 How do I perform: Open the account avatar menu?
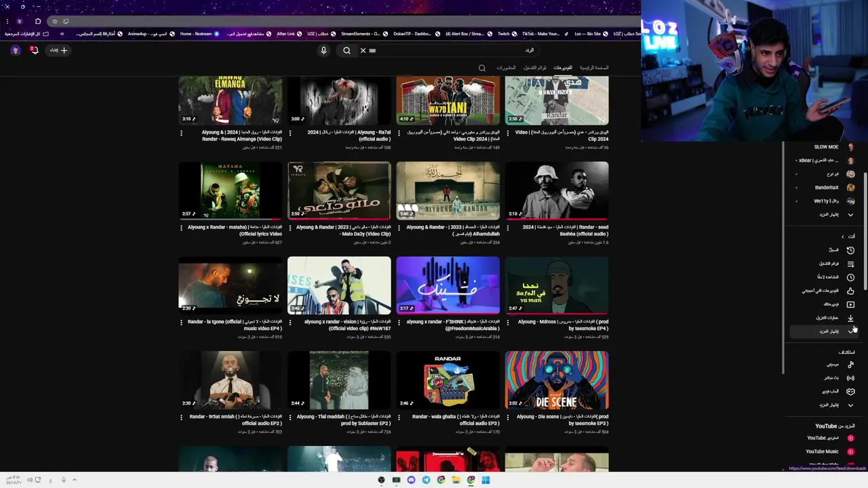16,50
